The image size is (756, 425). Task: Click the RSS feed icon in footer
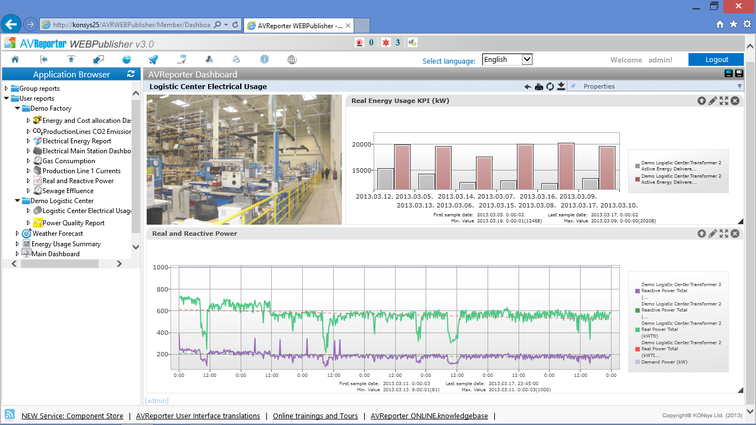click(9, 414)
